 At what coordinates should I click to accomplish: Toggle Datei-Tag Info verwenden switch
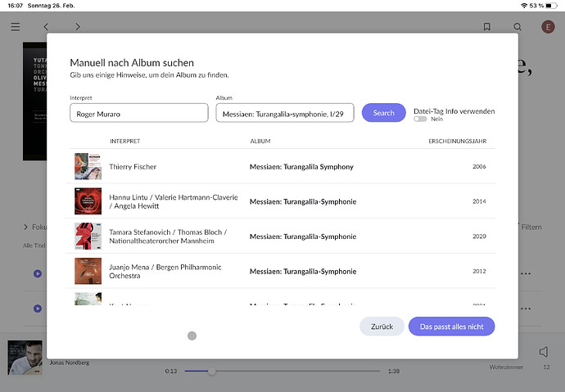(x=421, y=119)
